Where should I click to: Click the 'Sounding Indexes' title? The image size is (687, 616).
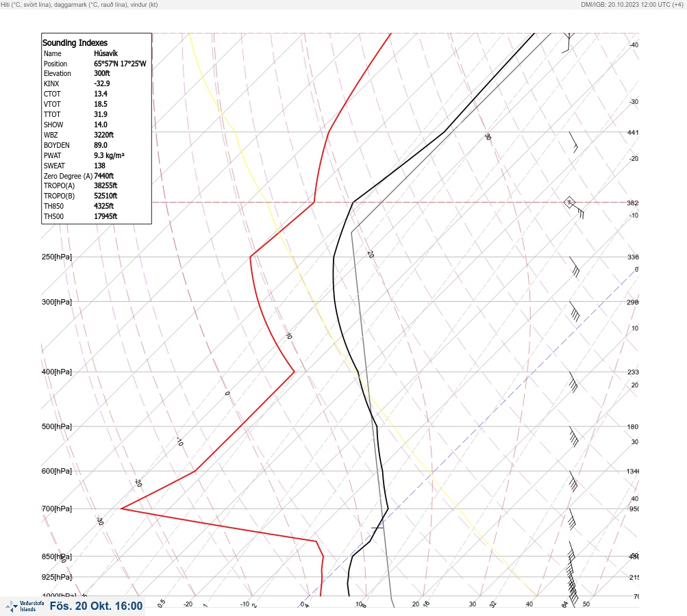(75, 42)
